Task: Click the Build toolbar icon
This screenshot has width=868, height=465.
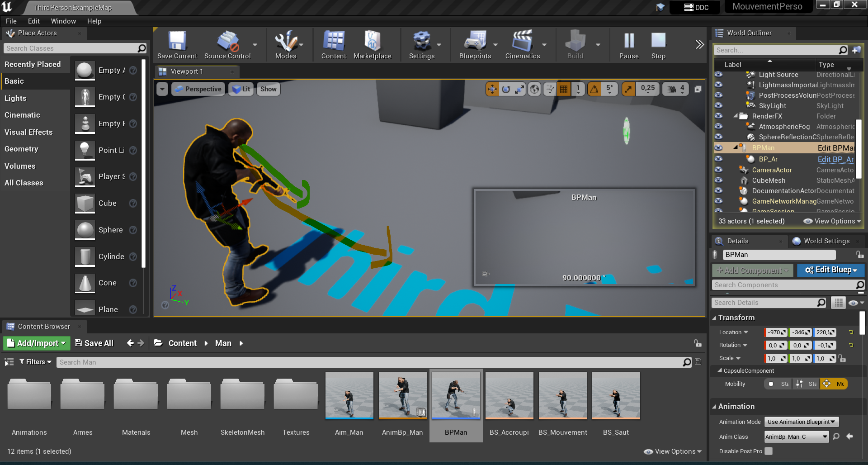Action: 575,45
